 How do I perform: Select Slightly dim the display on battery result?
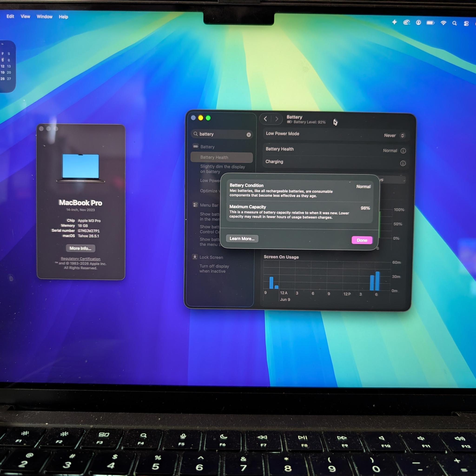tap(222, 169)
